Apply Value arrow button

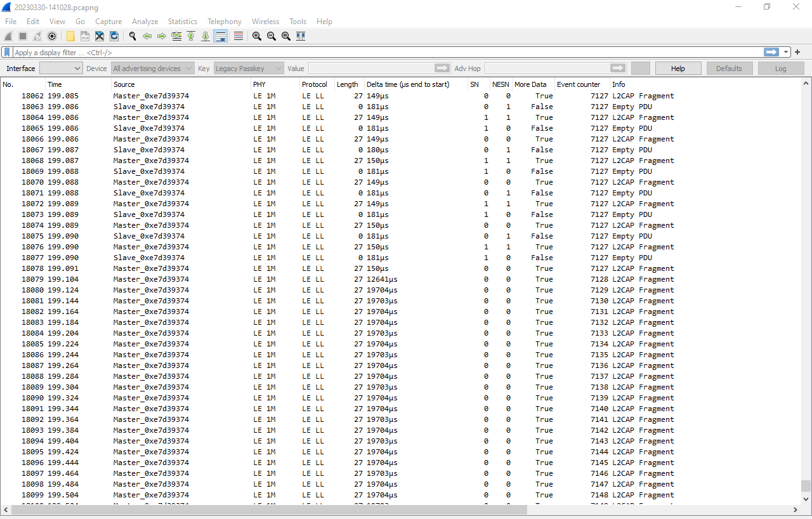coord(442,68)
